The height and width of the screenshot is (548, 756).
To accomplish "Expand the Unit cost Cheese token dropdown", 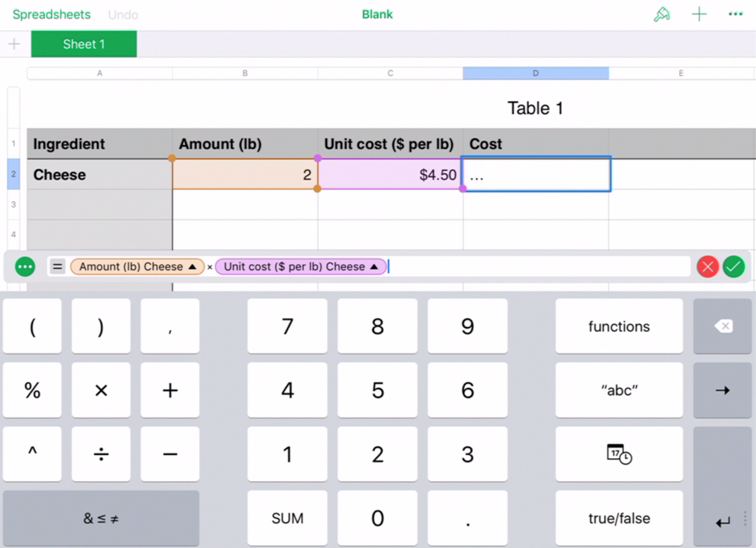I will tap(374, 267).
